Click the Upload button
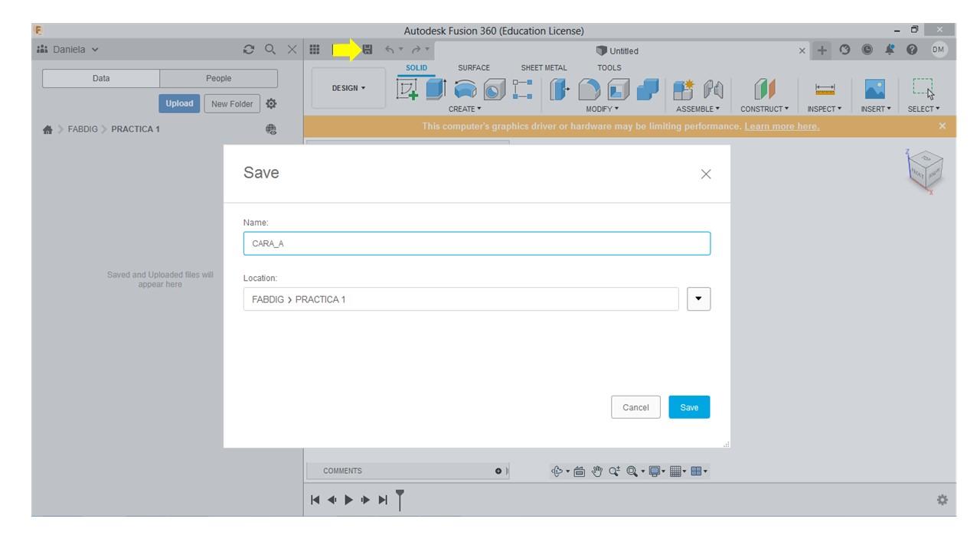 pos(179,103)
